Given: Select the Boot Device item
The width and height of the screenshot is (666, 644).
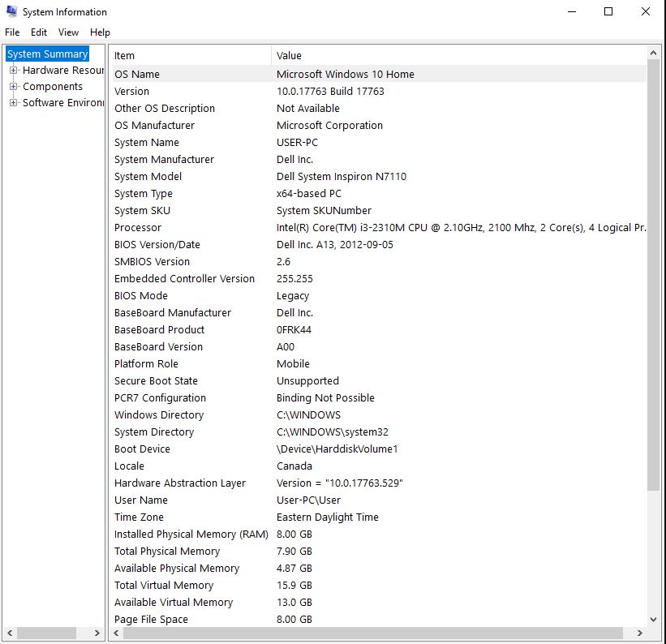Looking at the screenshot, I should [x=142, y=449].
